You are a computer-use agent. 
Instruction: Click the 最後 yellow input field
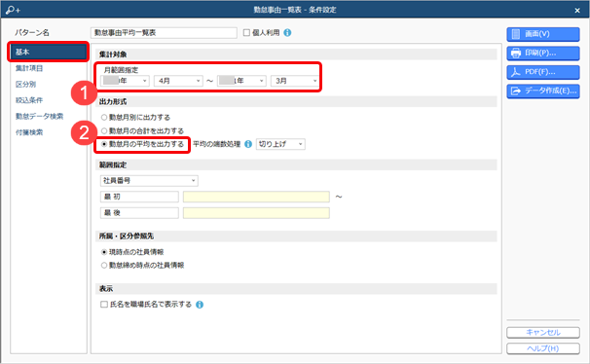(x=256, y=213)
